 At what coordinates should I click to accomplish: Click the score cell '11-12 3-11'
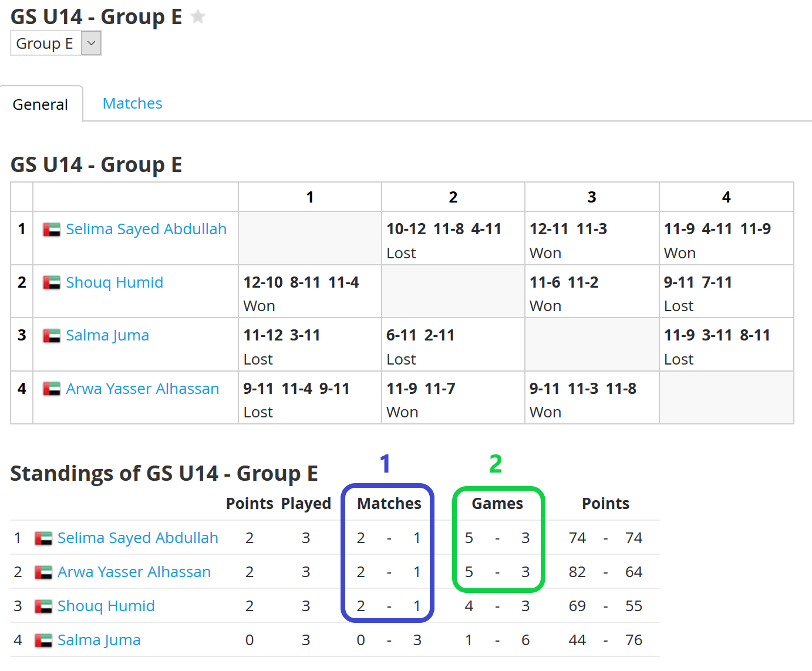point(310,345)
